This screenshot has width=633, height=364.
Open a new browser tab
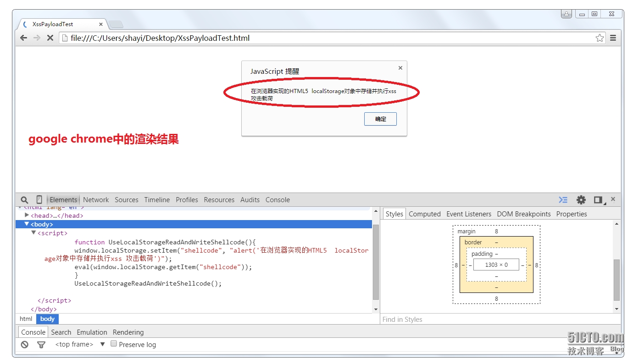click(x=116, y=24)
